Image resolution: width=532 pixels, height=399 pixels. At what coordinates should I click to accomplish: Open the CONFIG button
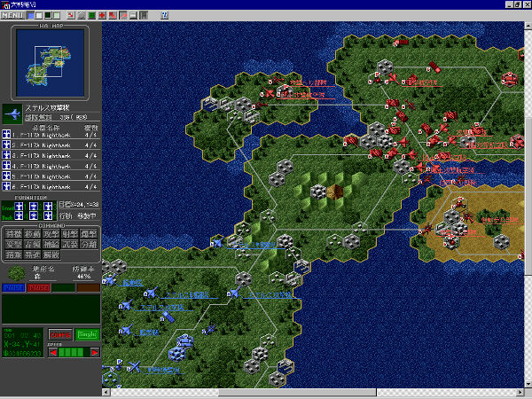point(59,334)
